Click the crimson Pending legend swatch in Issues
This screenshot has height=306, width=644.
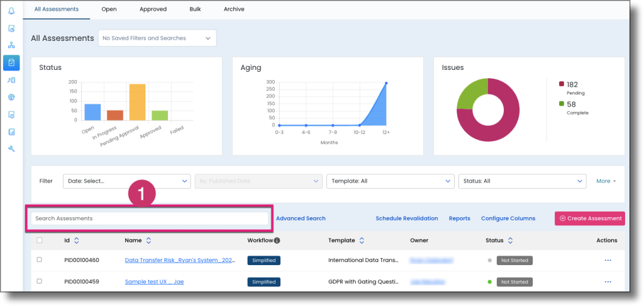click(562, 84)
